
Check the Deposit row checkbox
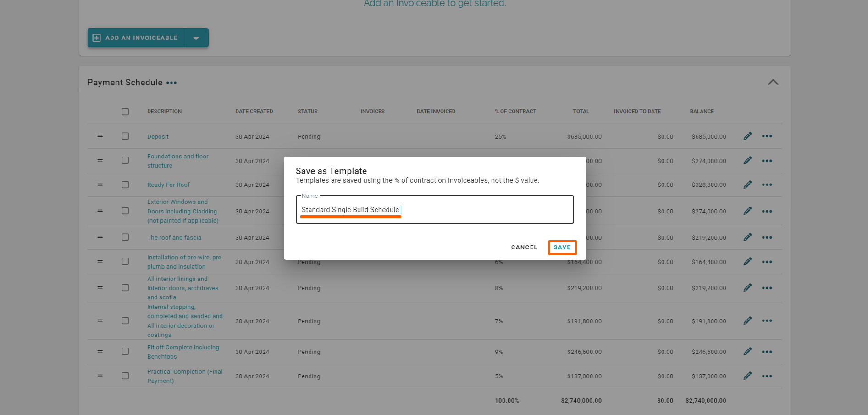pos(125,136)
